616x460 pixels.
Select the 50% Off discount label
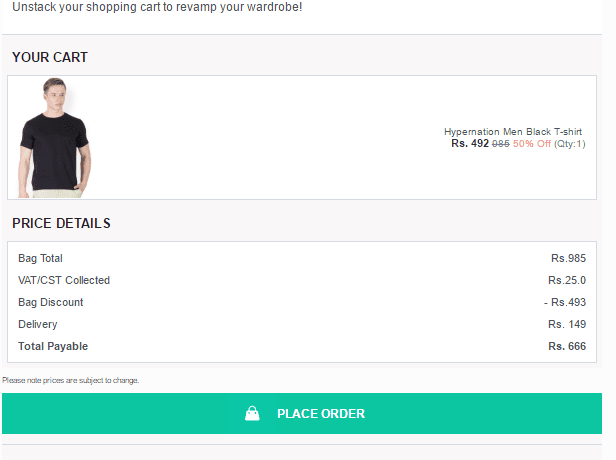point(532,144)
